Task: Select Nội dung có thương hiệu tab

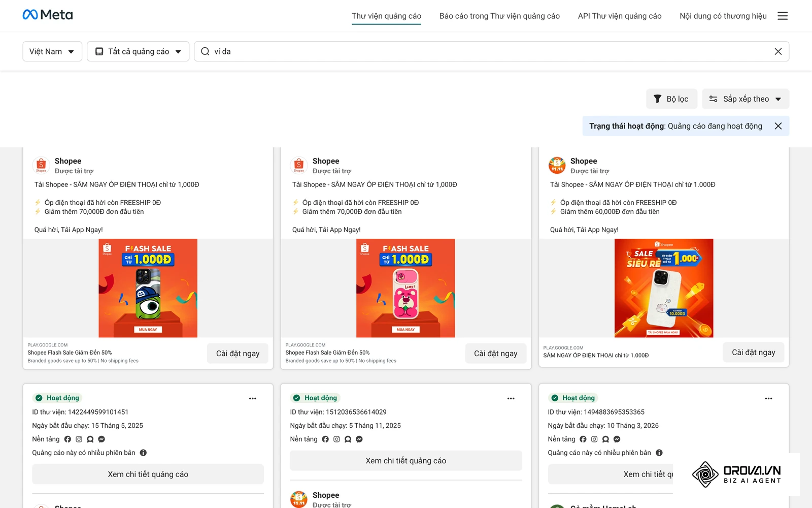Action: pyautogui.click(x=723, y=16)
